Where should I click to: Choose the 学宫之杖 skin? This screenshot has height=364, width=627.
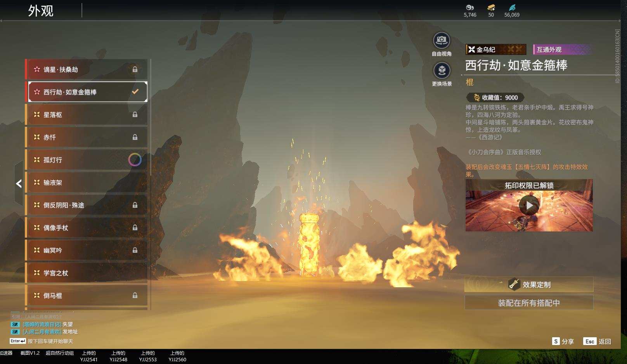pyautogui.click(x=86, y=273)
